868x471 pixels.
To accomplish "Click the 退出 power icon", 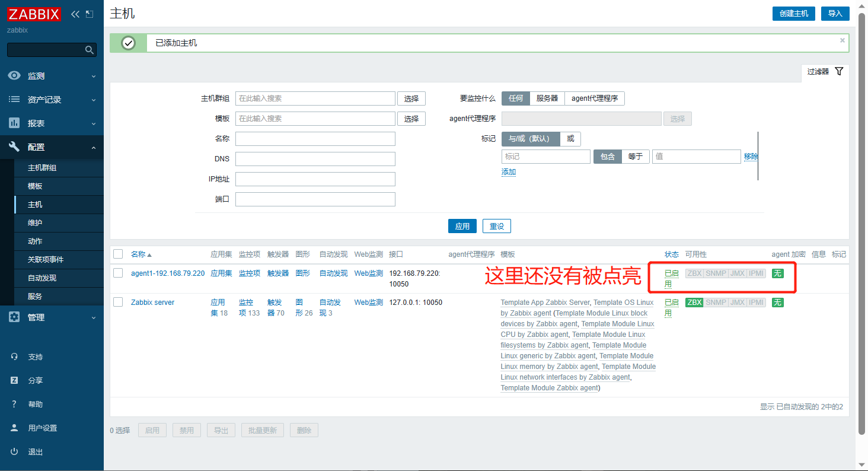I will point(14,451).
